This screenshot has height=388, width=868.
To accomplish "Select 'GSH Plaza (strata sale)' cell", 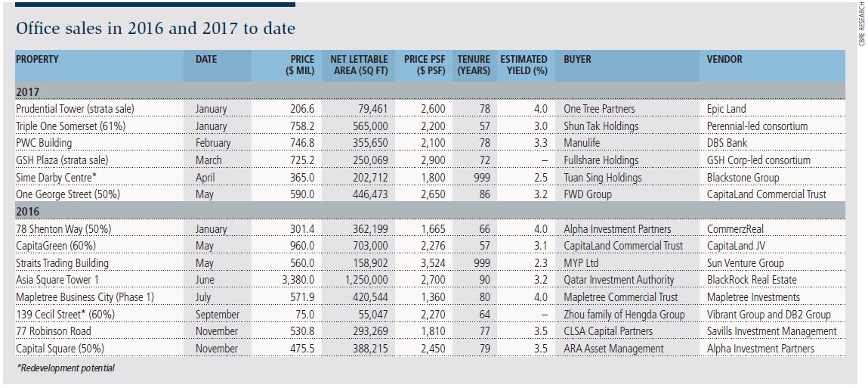I will click(61, 160).
